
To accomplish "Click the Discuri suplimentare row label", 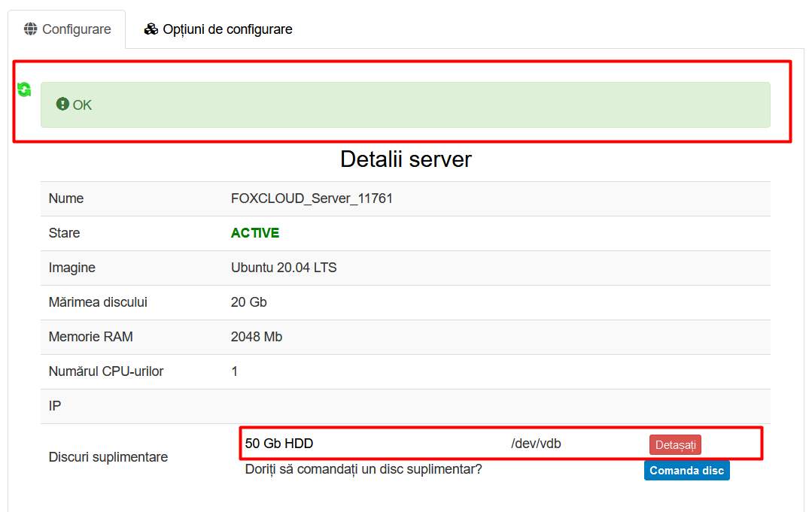I will 108,457.
